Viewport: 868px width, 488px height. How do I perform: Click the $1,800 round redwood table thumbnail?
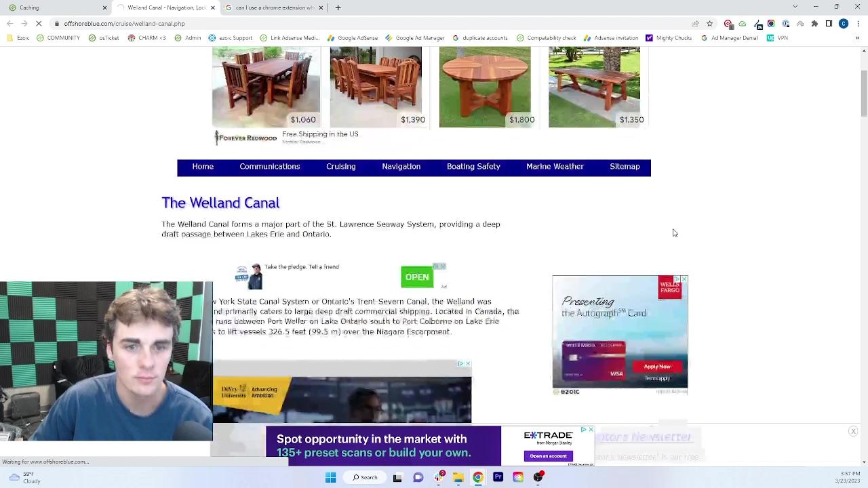pyautogui.click(x=485, y=87)
